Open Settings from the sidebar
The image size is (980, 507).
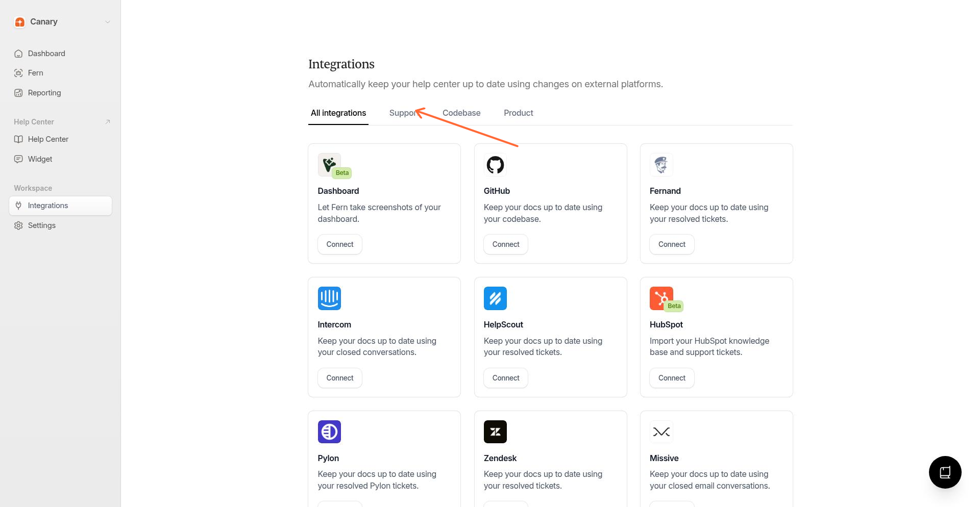click(x=42, y=225)
